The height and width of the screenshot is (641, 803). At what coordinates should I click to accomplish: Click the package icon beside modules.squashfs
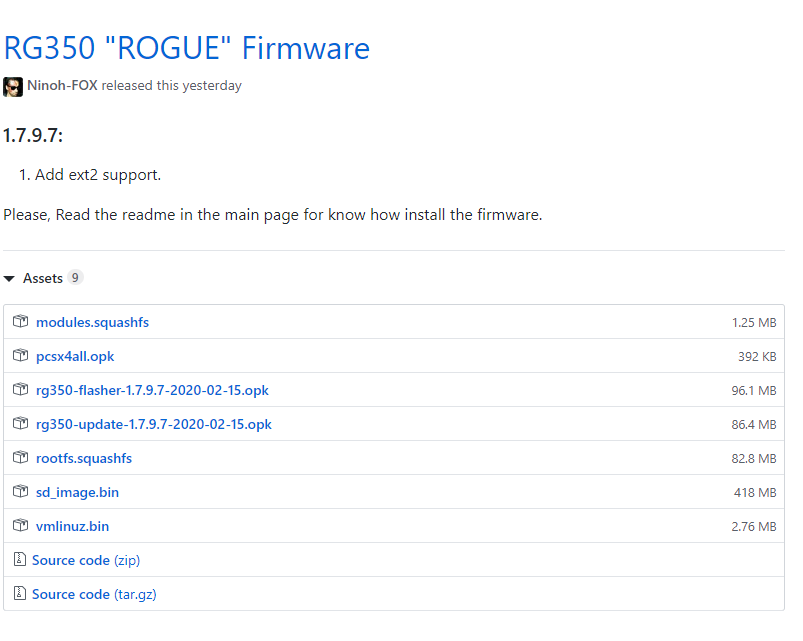click(x=20, y=321)
